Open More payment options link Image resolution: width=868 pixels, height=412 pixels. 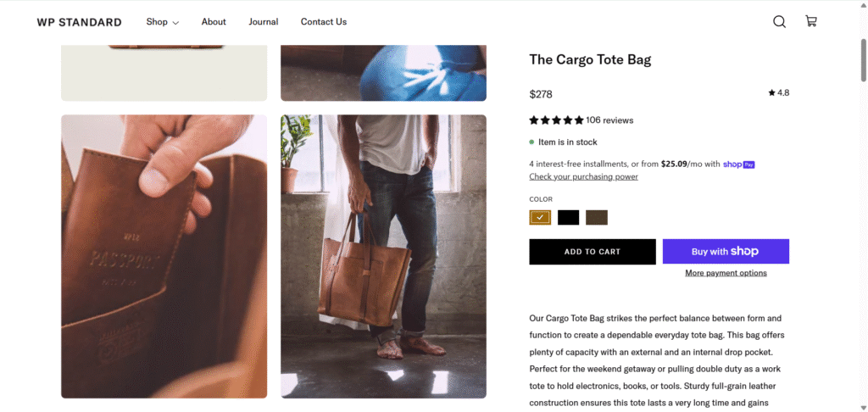coord(726,273)
